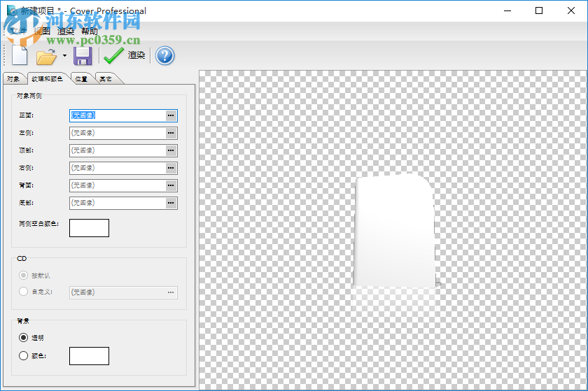
Task: Close the Cover Professional window
Action: (x=570, y=10)
